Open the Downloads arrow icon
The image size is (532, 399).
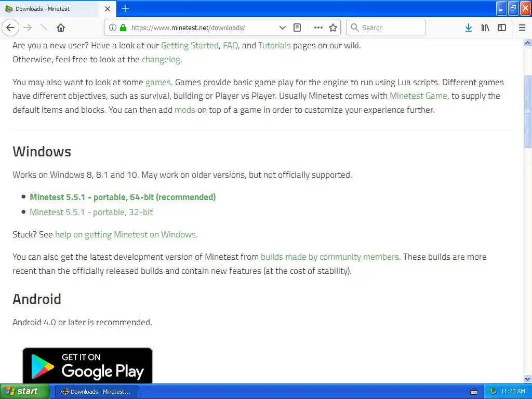(x=468, y=28)
